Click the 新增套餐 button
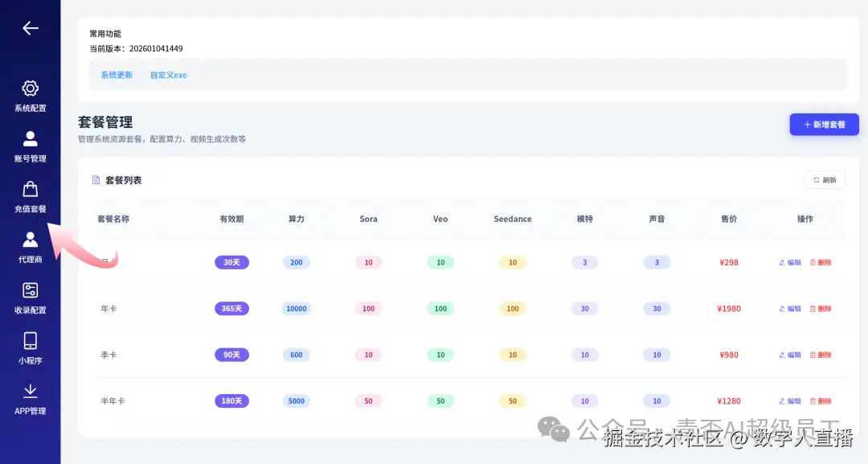868x464 pixels. coord(825,125)
